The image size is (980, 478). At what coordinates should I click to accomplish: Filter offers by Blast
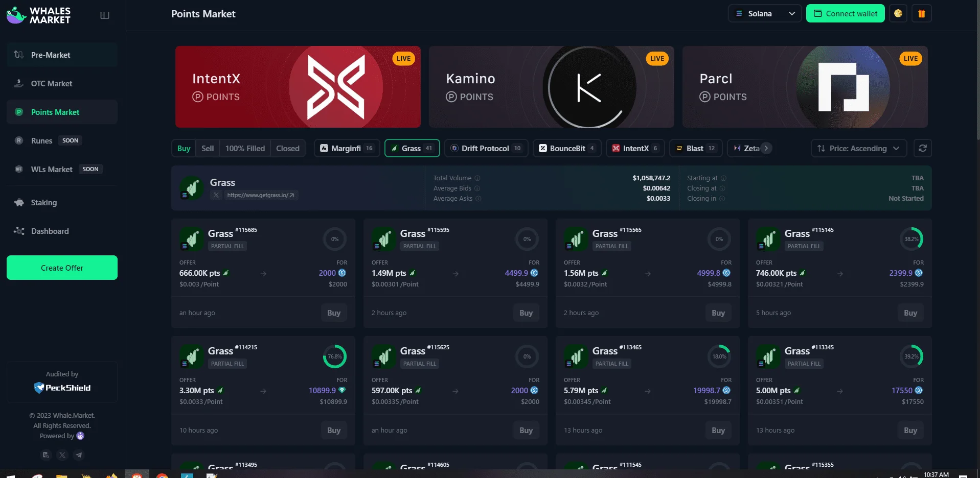coord(696,148)
